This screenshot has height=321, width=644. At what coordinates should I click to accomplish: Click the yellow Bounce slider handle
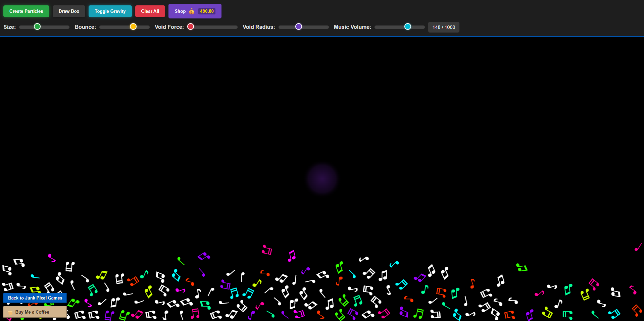coord(133,26)
